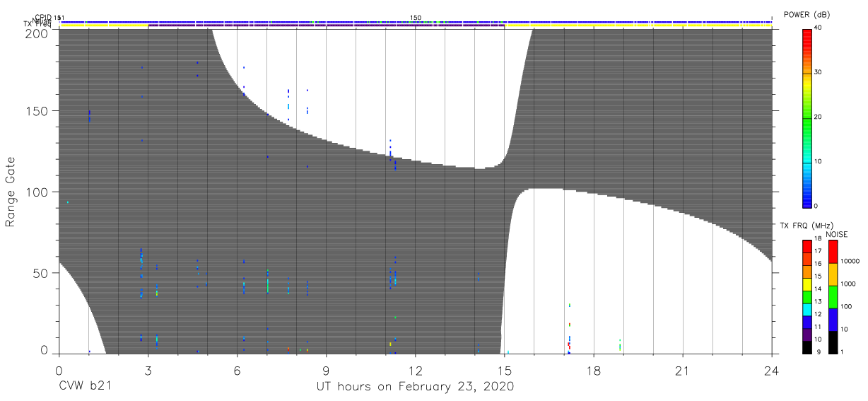Image resolution: width=868 pixels, height=401 pixels.
Task: Select the green 100–1000 NOISE legend segment
Action: [x=833, y=296]
